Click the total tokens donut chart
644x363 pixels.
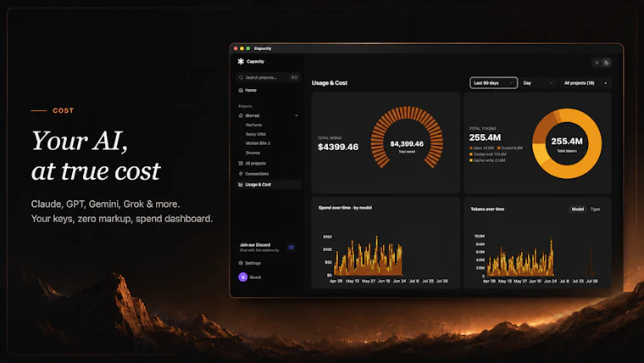(567, 143)
